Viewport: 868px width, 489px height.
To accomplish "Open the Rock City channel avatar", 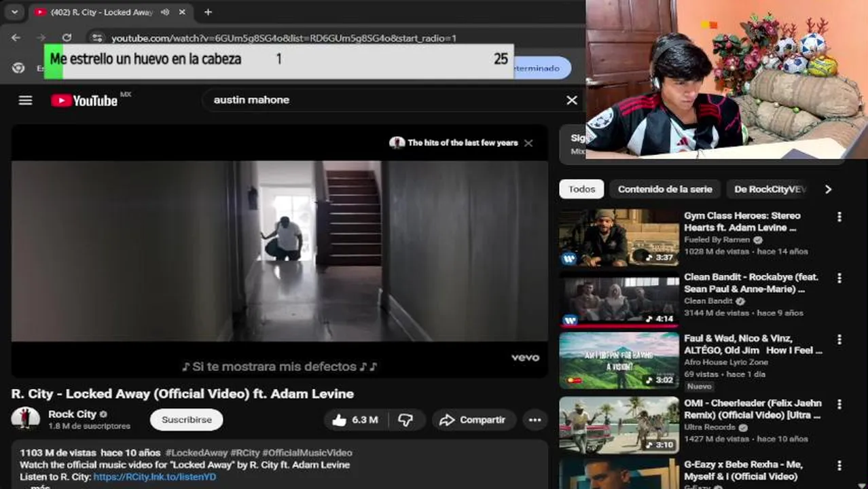I will pyautogui.click(x=26, y=419).
